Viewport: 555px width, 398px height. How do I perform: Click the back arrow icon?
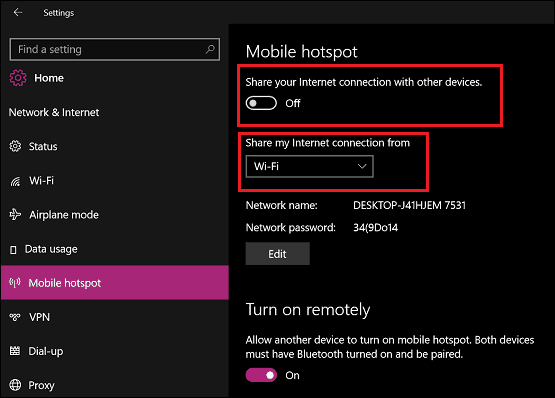(x=18, y=13)
